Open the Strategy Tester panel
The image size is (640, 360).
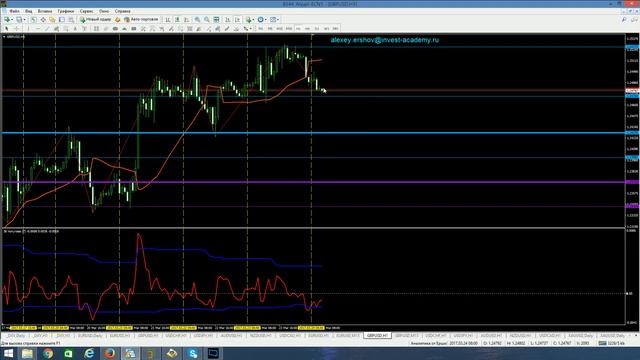[x=71, y=20]
